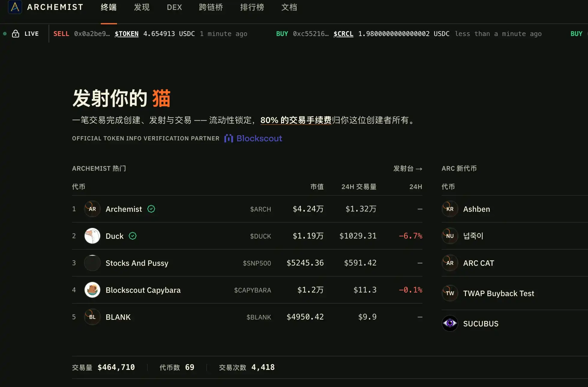Click the ARCHEMIST brand name
The width and height of the screenshot is (588, 387).
(x=55, y=7)
